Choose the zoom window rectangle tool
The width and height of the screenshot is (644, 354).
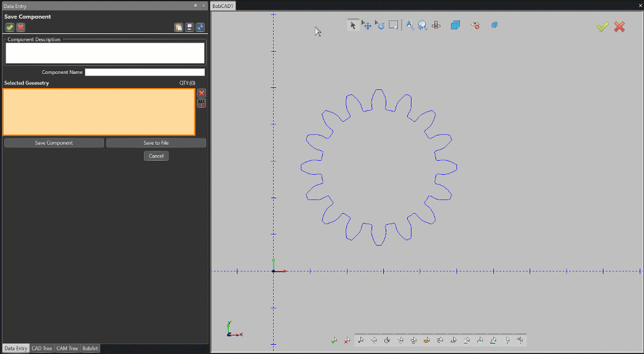click(394, 25)
